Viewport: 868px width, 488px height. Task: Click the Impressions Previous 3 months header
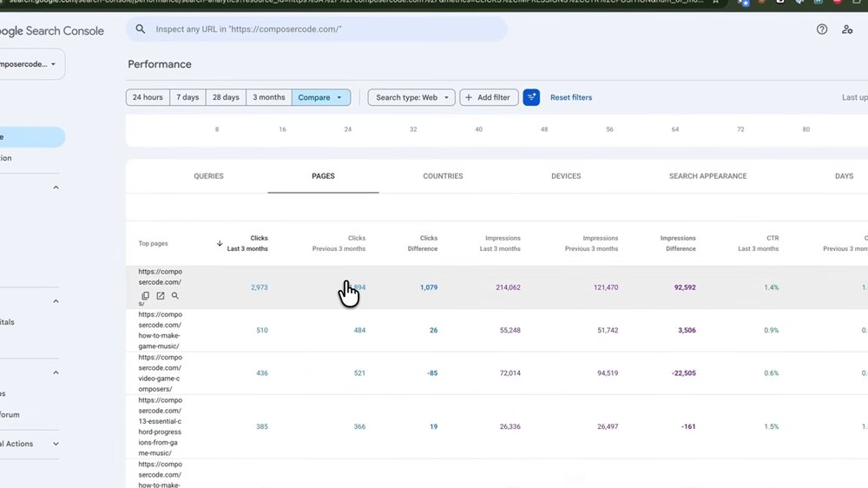point(591,243)
